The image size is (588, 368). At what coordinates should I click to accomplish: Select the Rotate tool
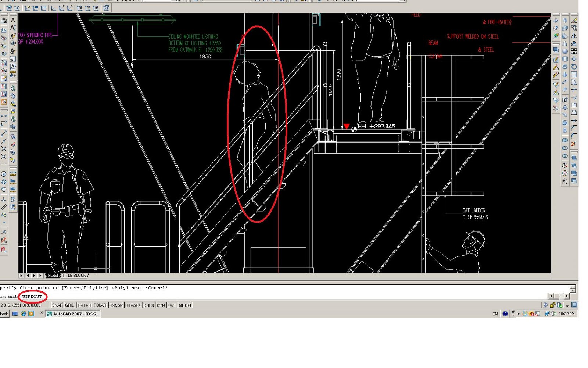[x=574, y=66]
